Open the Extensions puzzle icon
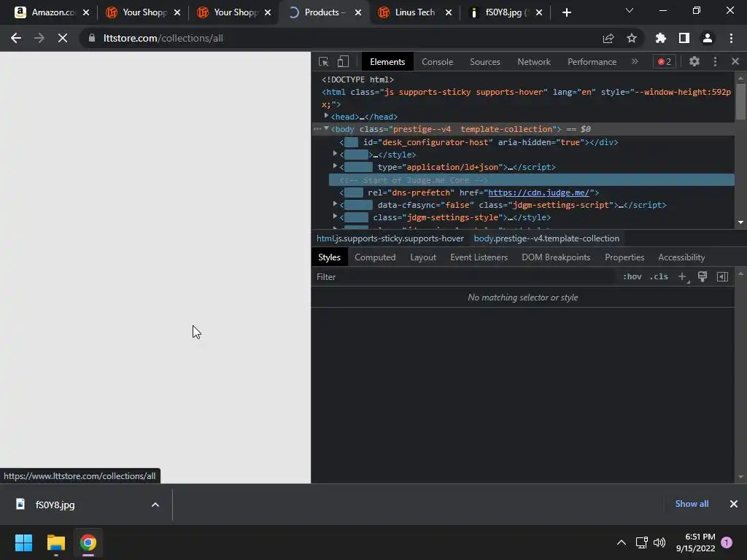 tap(660, 38)
